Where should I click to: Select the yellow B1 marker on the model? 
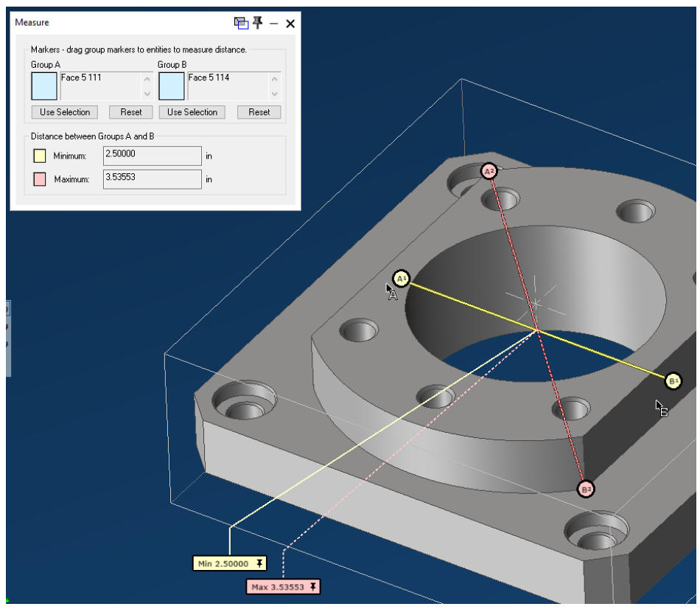pos(673,381)
